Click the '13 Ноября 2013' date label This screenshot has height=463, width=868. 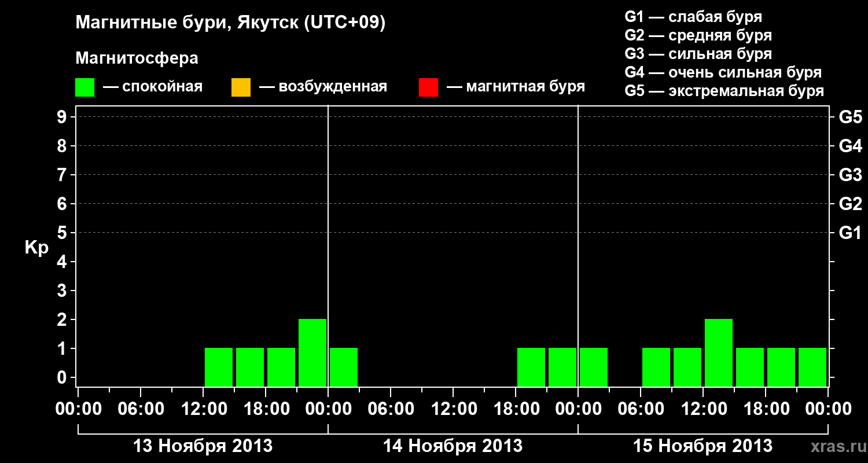tap(203, 446)
